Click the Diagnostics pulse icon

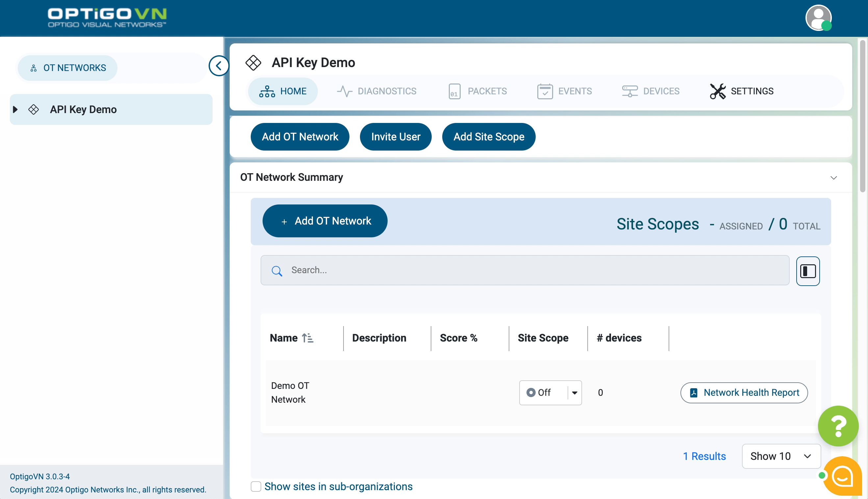click(x=344, y=91)
